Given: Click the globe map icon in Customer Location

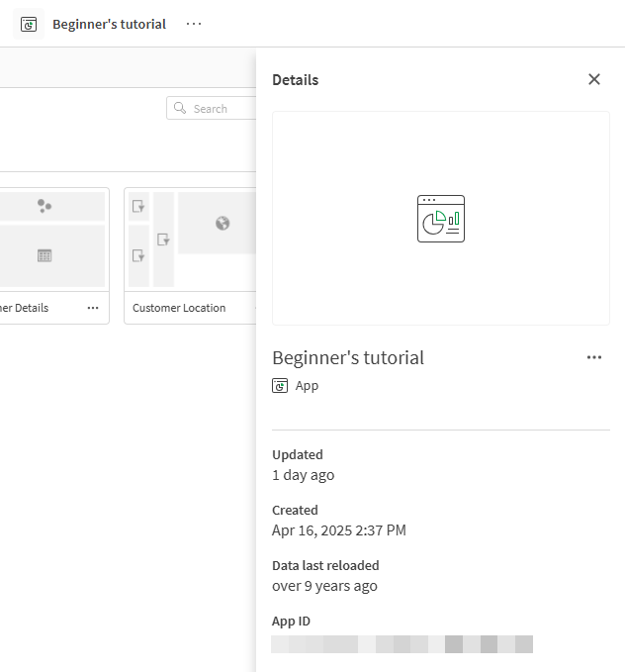Looking at the screenshot, I should pyautogui.click(x=223, y=224).
